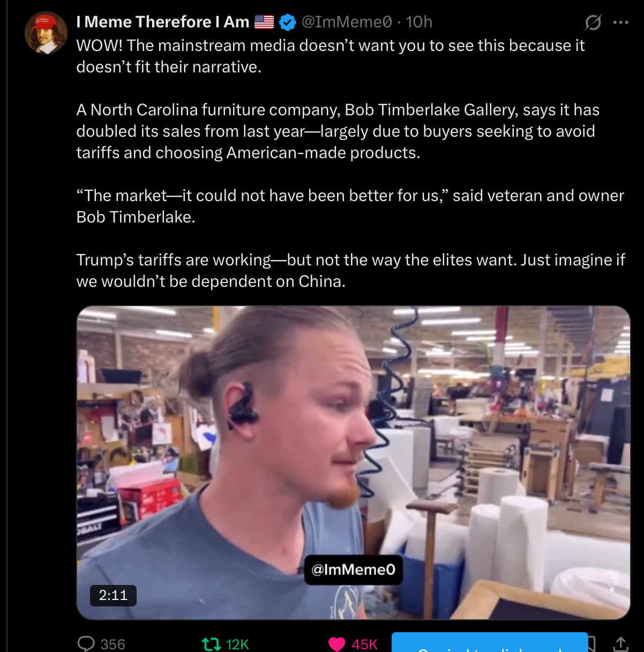The width and height of the screenshot is (644, 652).
Task: Share post using upload arrow icon
Action: (x=620, y=643)
